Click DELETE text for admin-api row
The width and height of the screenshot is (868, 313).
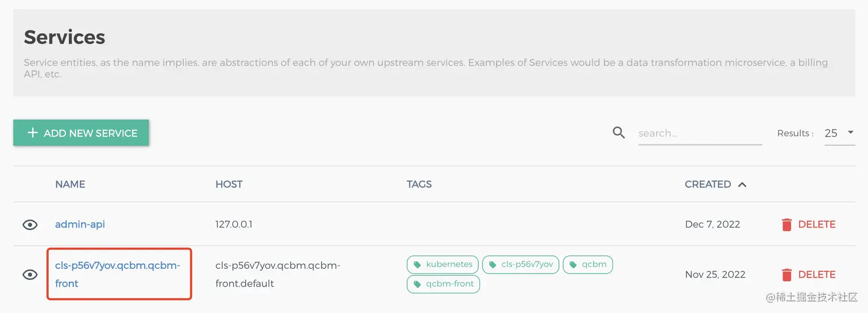(816, 225)
